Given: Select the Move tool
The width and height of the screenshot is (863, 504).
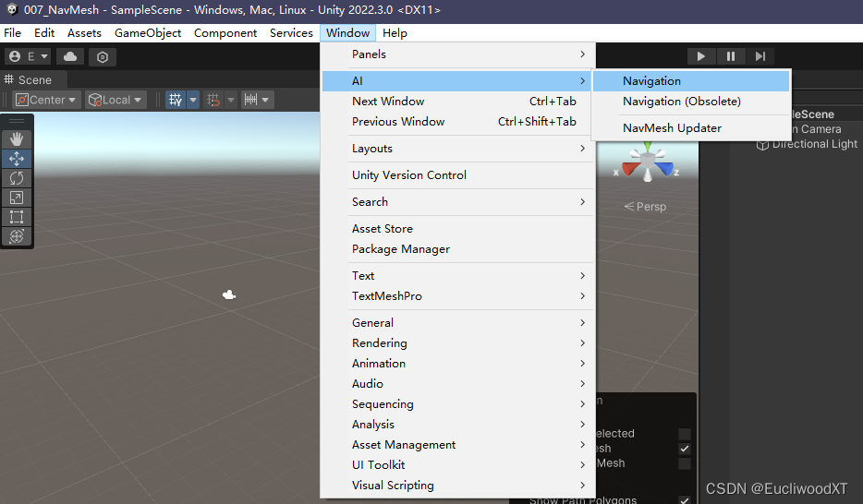Looking at the screenshot, I should click(x=17, y=159).
